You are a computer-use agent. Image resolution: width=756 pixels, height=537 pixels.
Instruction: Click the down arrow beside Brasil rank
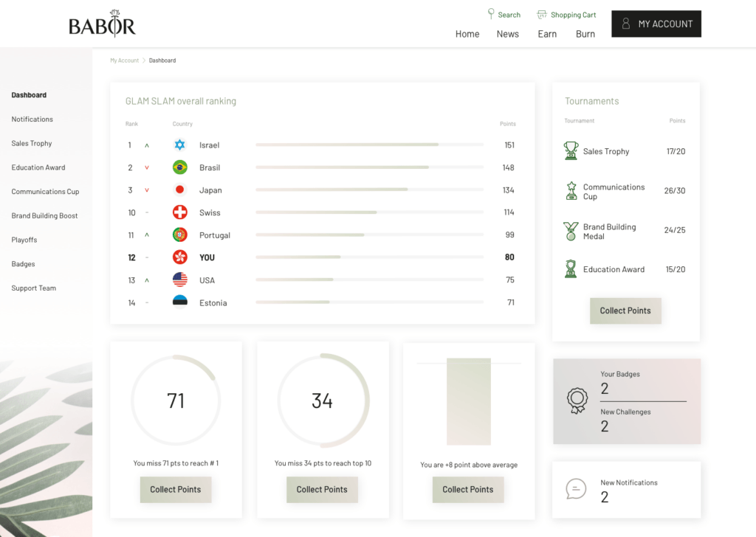coord(147,167)
